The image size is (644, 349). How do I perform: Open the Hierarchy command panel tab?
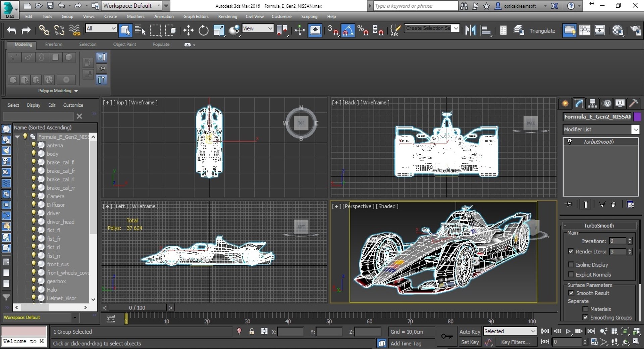593,103
